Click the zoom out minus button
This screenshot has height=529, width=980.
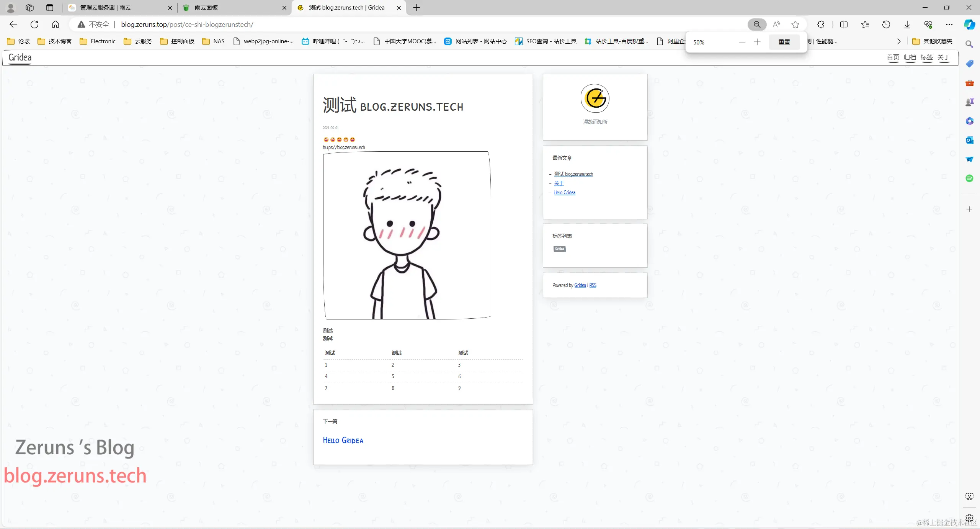[x=742, y=42]
